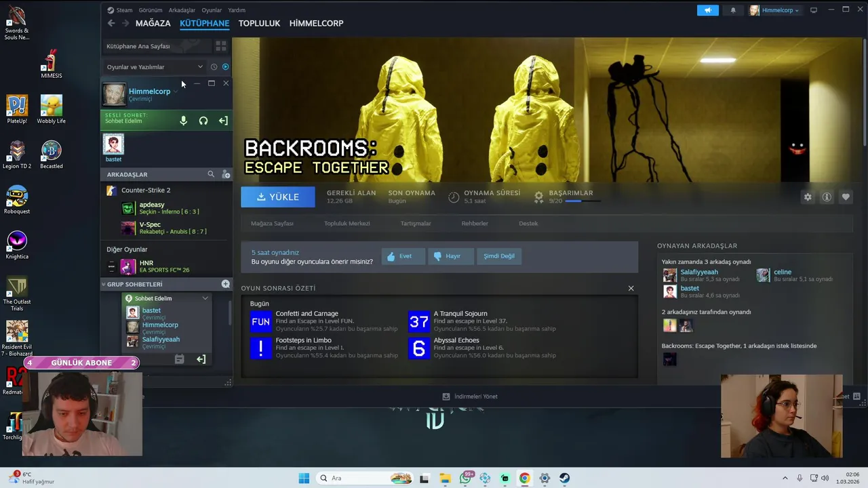868x488 pixels.
Task: Open Chrome from the taskbar
Action: pyautogui.click(x=525, y=478)
